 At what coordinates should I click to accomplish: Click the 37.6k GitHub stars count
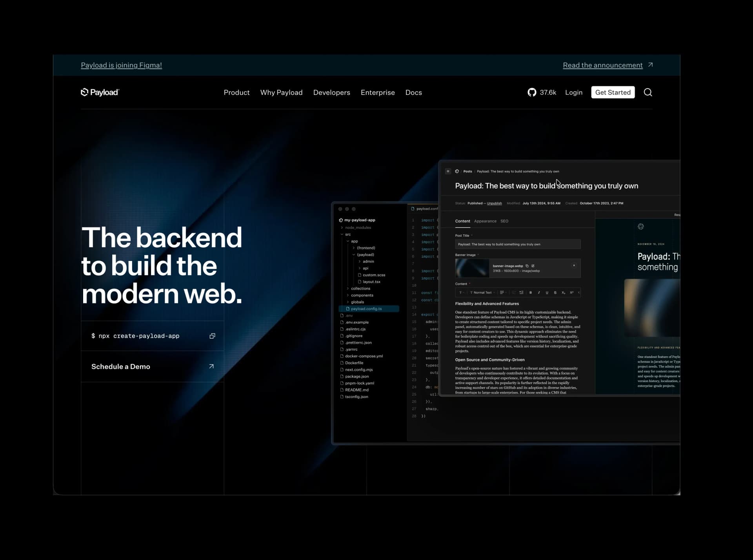(x=547, y=92)
